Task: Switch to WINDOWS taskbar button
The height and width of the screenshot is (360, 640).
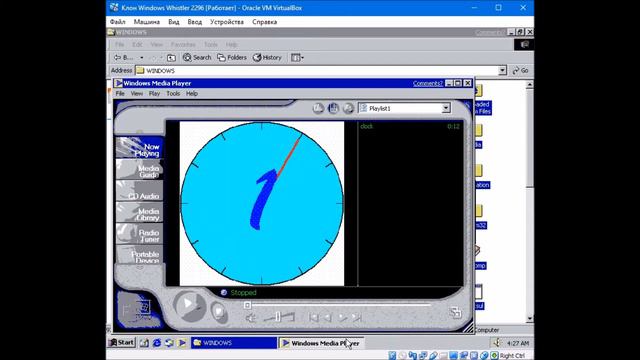Action: pos(234,343)
